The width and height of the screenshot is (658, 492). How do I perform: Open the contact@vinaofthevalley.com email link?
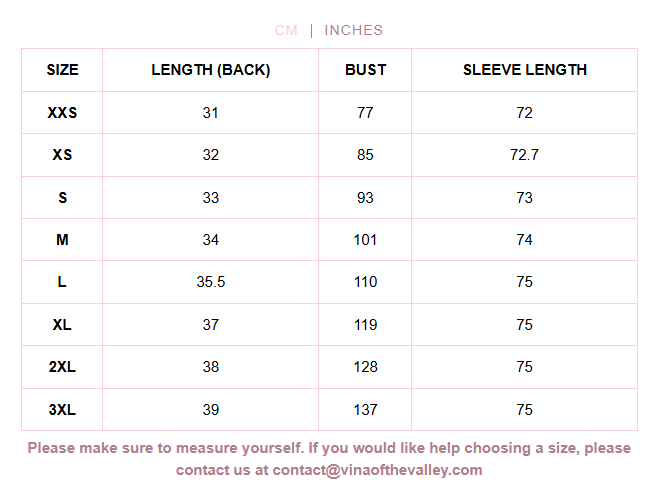point(377,470)
